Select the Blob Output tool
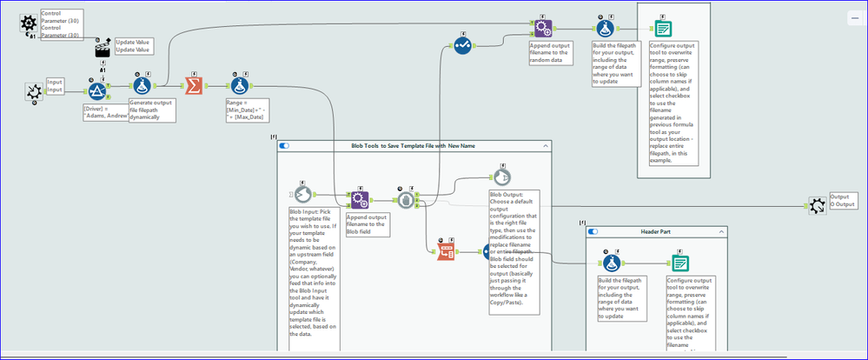The width and height of the screenshot is (868, 360). [x=503, y=177]
